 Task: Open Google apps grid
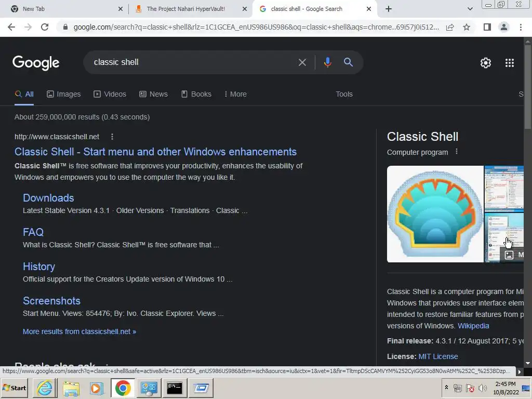pyautogui.click(x=509, y=63)
